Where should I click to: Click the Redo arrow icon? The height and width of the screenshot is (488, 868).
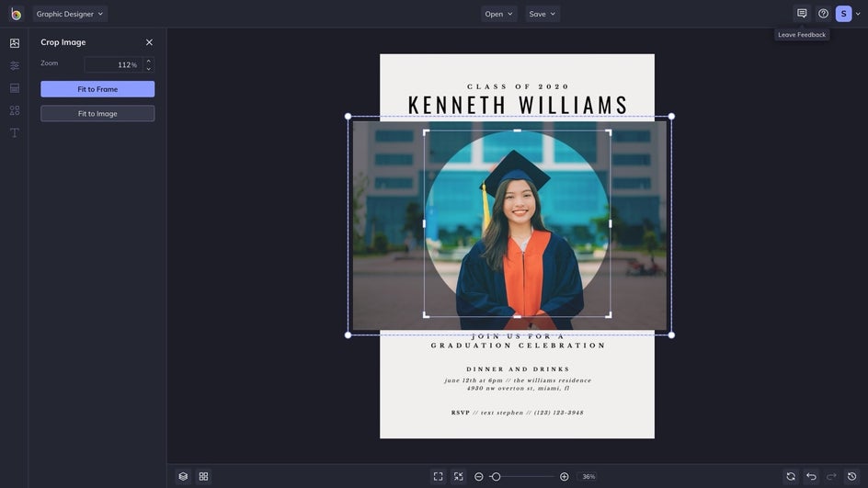[831, 476]
